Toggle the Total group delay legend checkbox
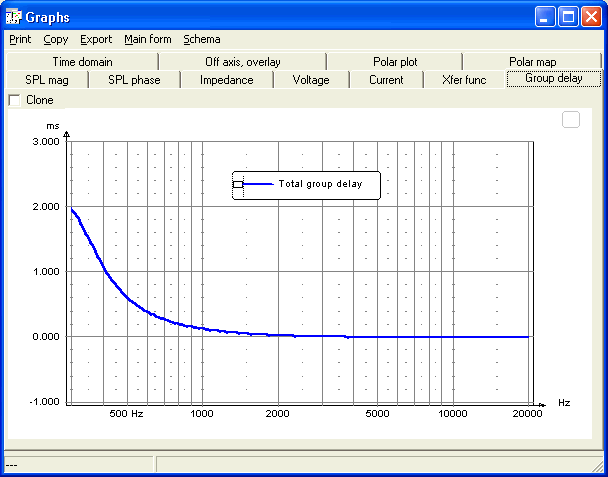The height and width of the screenshot is (477, 608). point(238,184)
